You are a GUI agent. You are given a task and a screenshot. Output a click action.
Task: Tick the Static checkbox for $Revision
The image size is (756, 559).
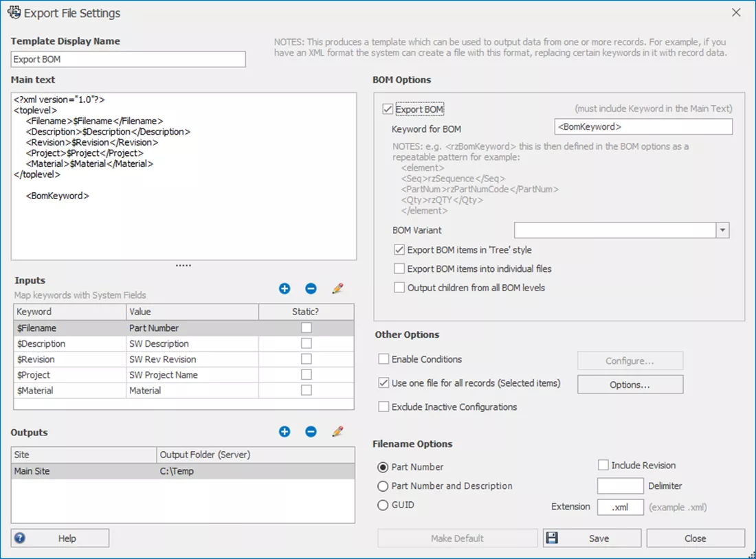coord(307,359)
